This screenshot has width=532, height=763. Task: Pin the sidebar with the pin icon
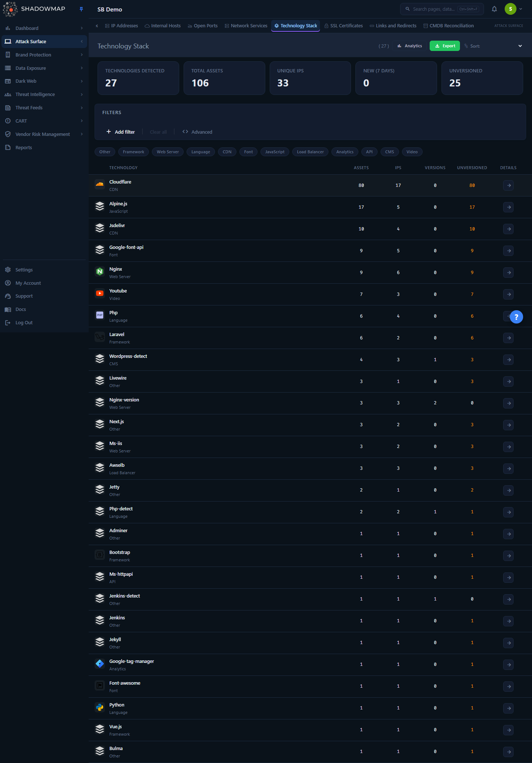click(x=81, y=9)
